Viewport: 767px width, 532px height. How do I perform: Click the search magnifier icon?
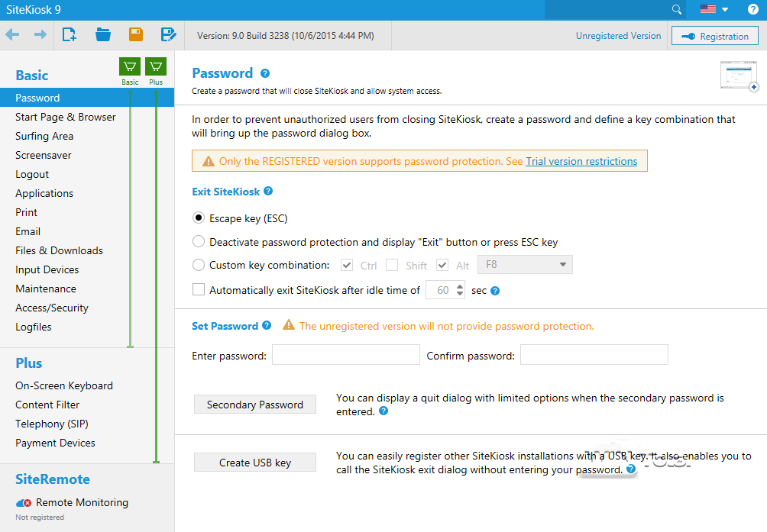tap(677, 9)
